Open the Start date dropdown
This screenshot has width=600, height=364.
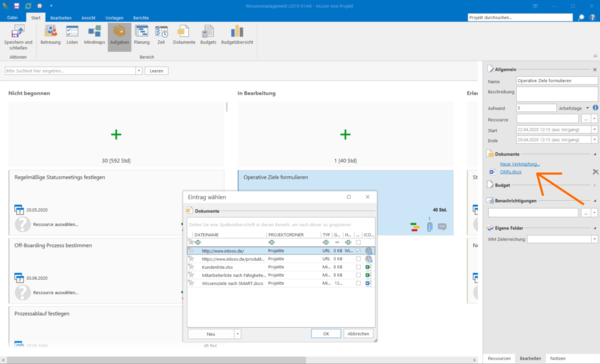594,130
